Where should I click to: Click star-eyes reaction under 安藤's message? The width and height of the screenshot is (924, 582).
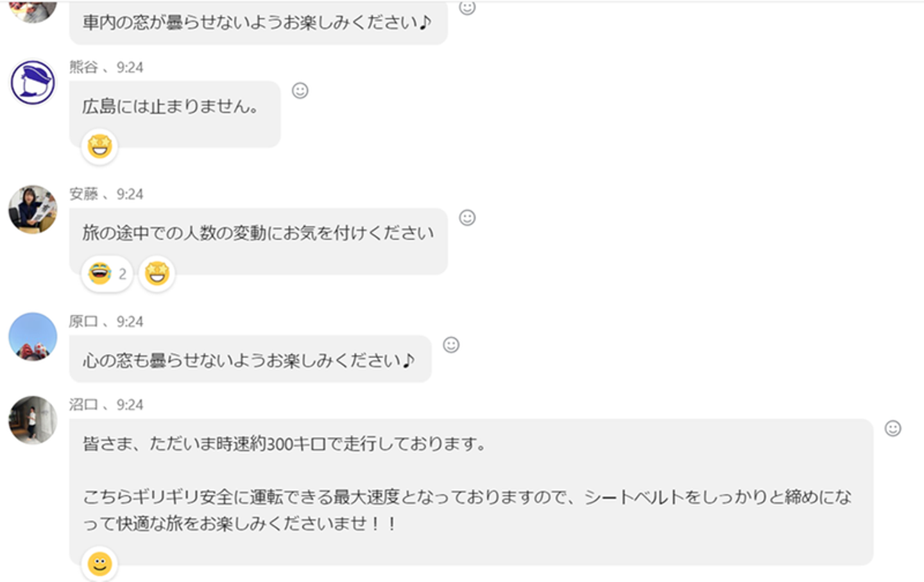pos(157,274)
